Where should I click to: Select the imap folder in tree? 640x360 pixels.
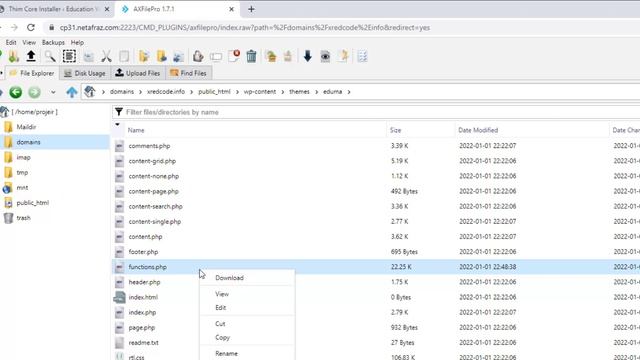(x=23, y=157)
